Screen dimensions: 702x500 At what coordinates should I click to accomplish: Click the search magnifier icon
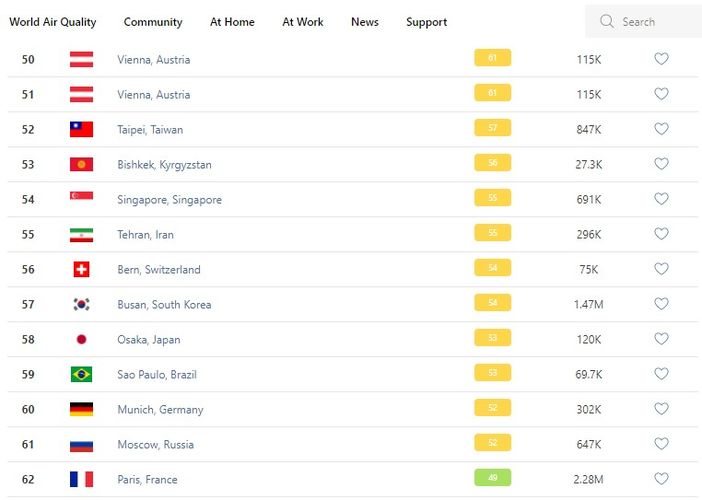pos(606,21)
